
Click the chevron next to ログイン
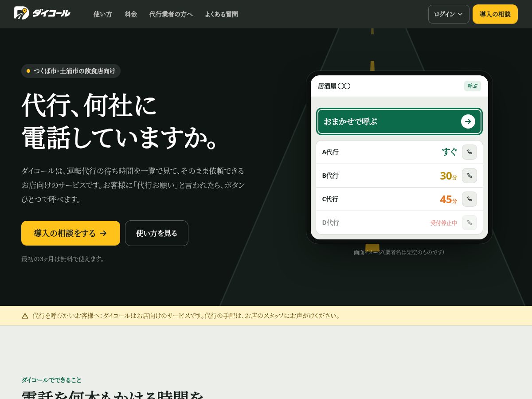[460, 14]
